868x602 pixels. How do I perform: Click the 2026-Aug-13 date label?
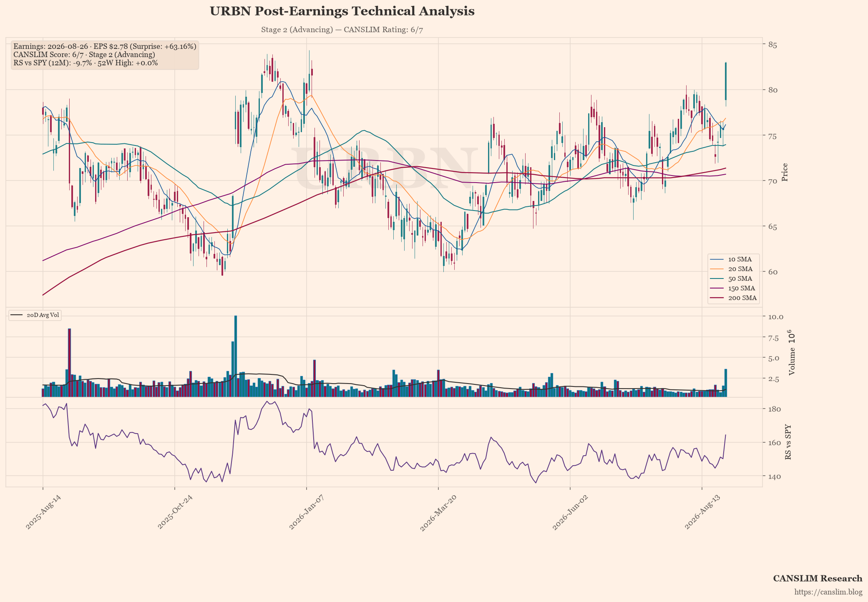(703, 512)
